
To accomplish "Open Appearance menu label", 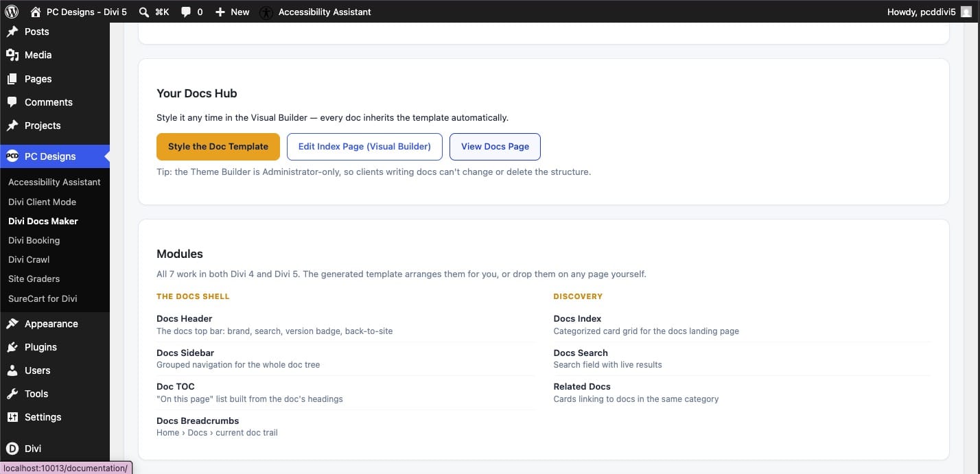I will [51, 324].
